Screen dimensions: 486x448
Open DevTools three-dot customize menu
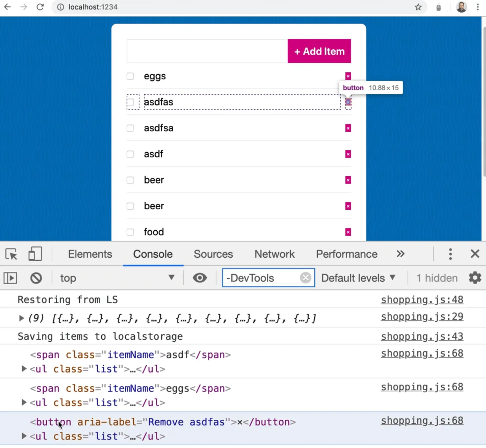450,254
